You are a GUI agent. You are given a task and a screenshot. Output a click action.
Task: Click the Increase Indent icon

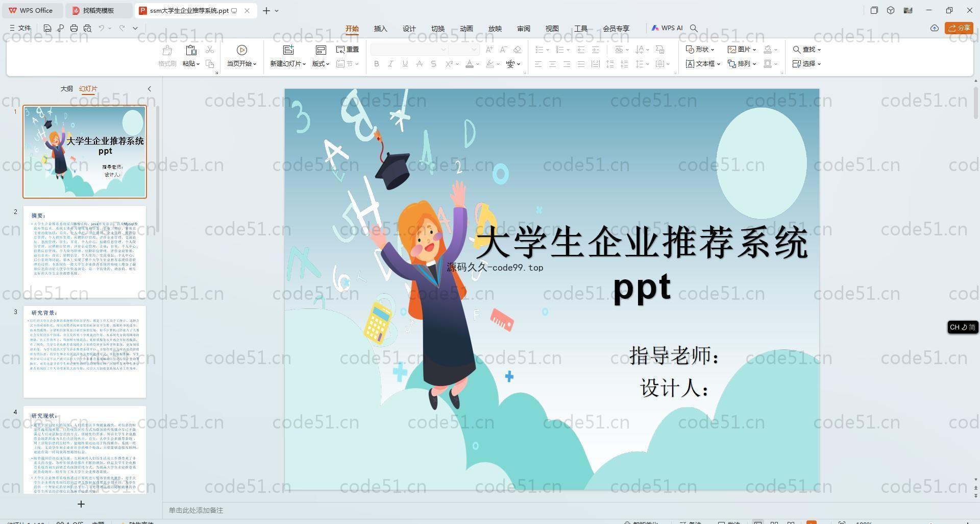click(595, 50)
